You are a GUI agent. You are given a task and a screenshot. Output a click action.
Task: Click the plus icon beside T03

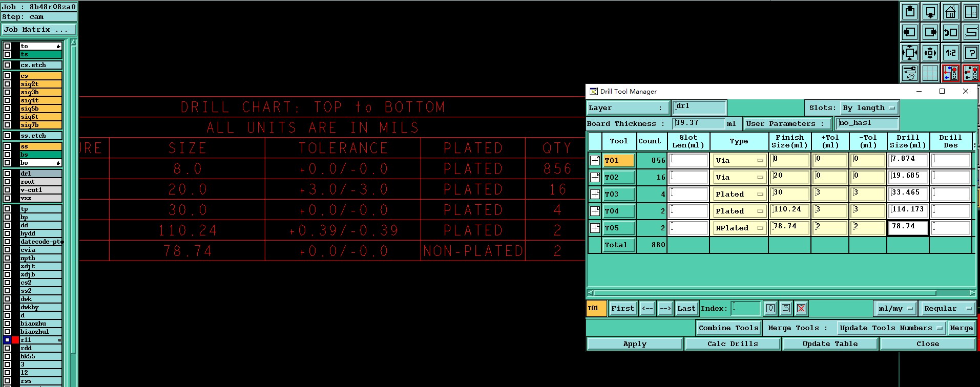595,194
